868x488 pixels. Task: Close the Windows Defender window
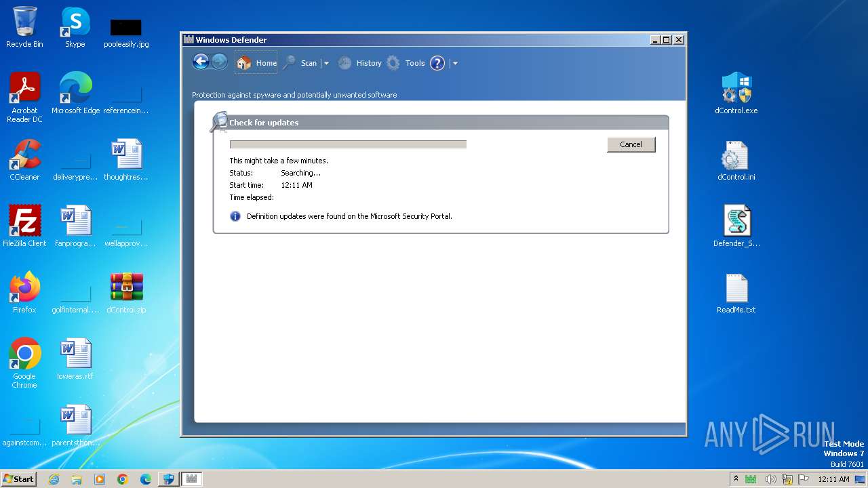(679, 40)
